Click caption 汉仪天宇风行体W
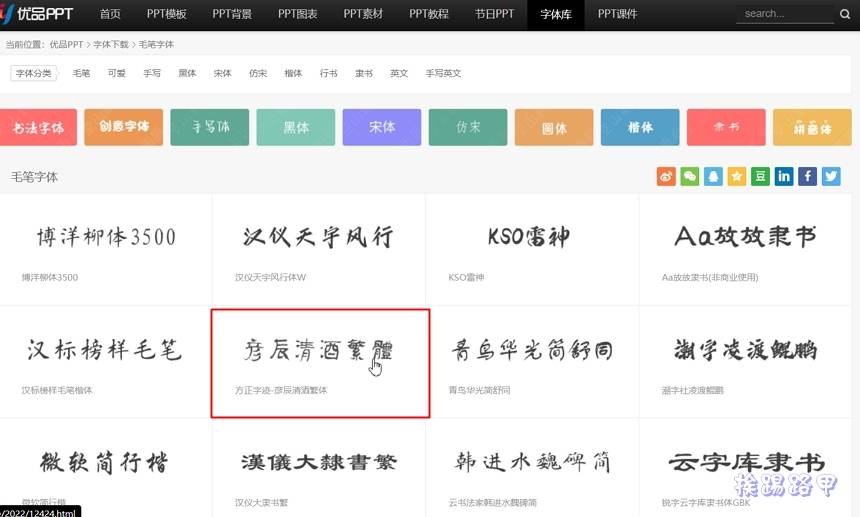 tap(270, 277)
